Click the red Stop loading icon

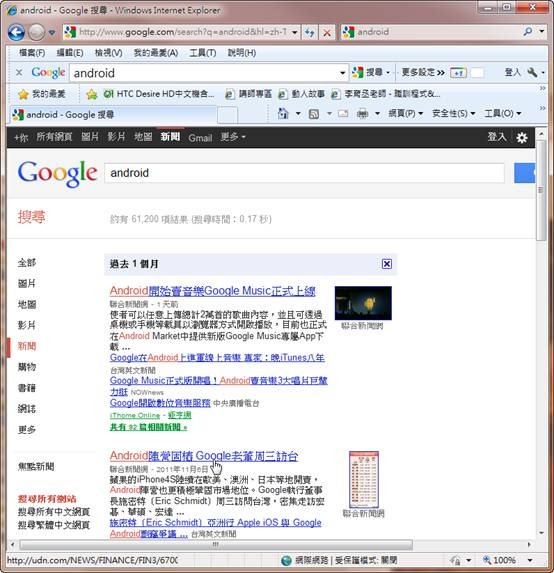coord(327,33)
